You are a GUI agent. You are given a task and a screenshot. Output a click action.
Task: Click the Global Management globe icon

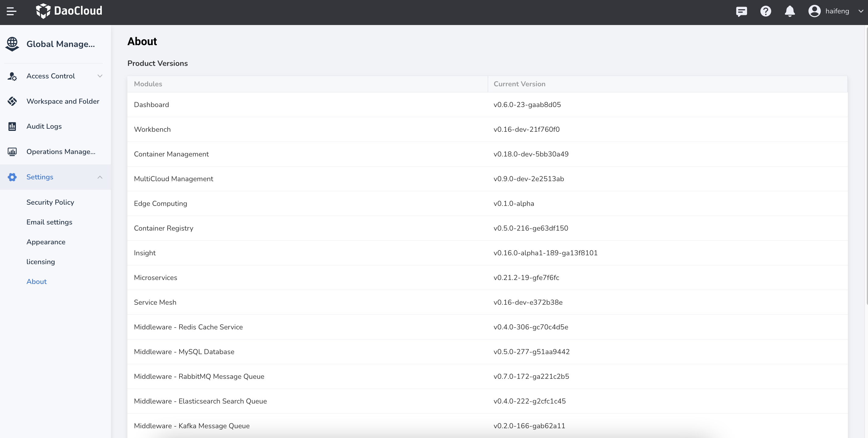pyautogui.click(x=12, y=44)
